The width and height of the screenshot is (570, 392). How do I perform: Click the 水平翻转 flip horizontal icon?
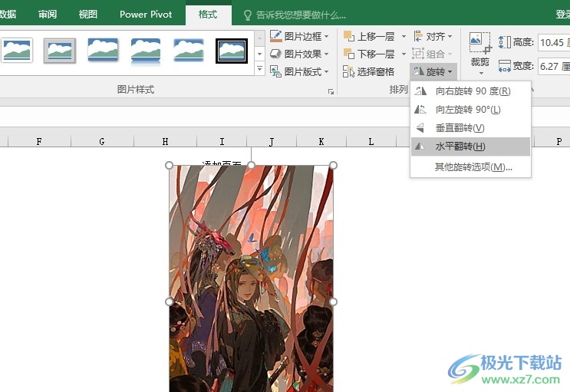[420, 147]
